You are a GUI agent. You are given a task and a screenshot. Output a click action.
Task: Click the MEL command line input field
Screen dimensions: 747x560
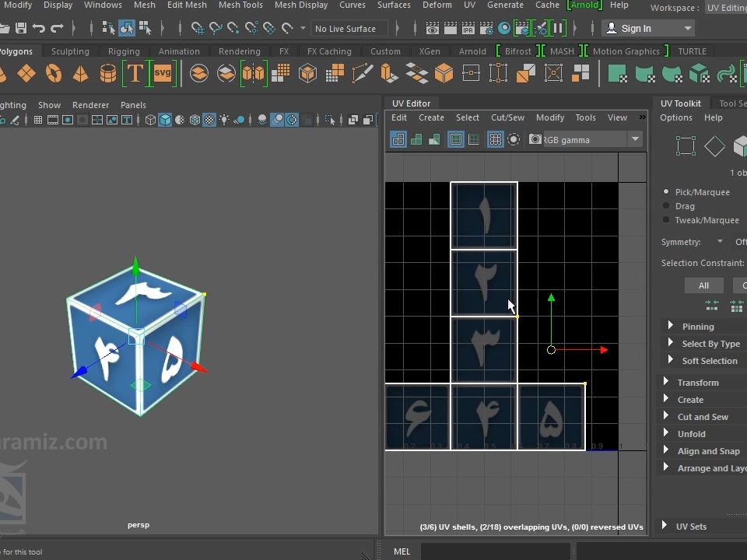tap(496, 551)
